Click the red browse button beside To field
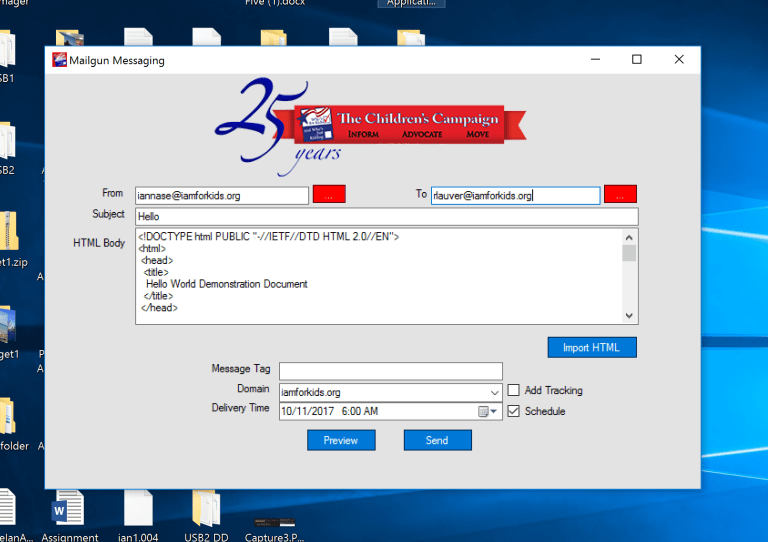 point(620,195)
